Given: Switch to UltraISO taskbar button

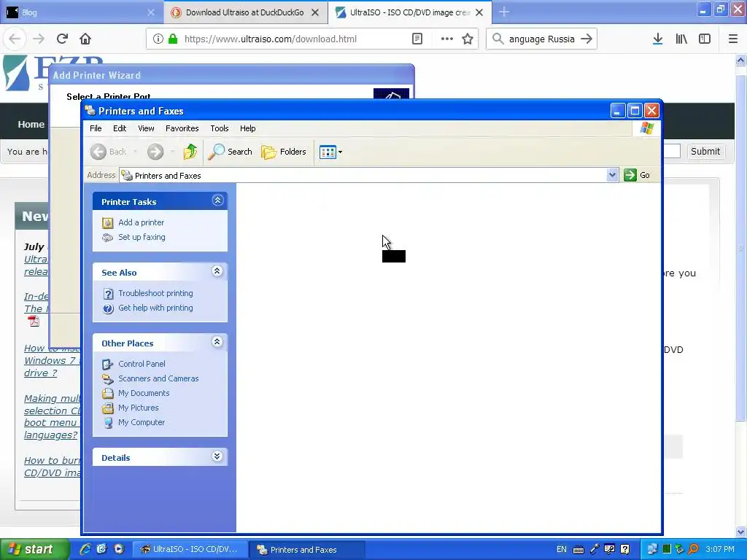Looking at the screenshot, I should pos(190,550).
